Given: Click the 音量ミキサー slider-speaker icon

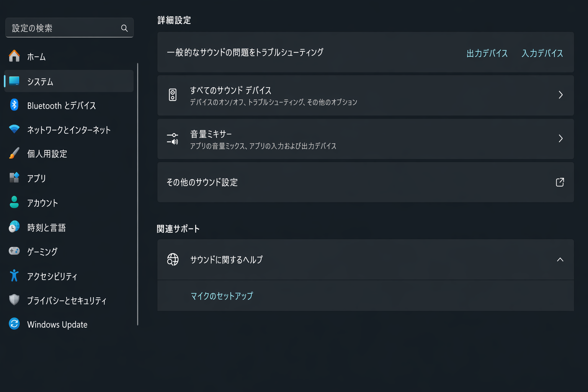Looking at the screenshot, I should click(x=173, y=139).
